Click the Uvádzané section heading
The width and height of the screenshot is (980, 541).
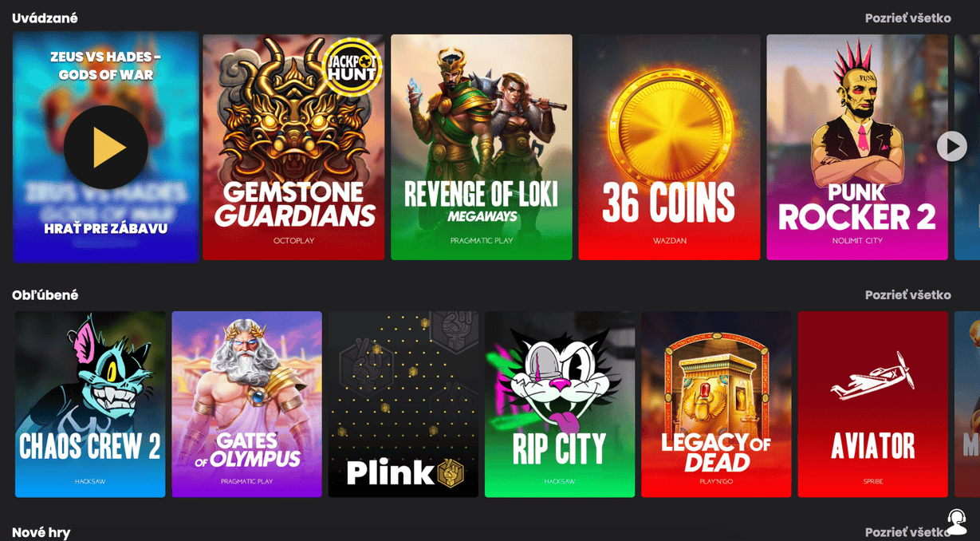(45, 18)
